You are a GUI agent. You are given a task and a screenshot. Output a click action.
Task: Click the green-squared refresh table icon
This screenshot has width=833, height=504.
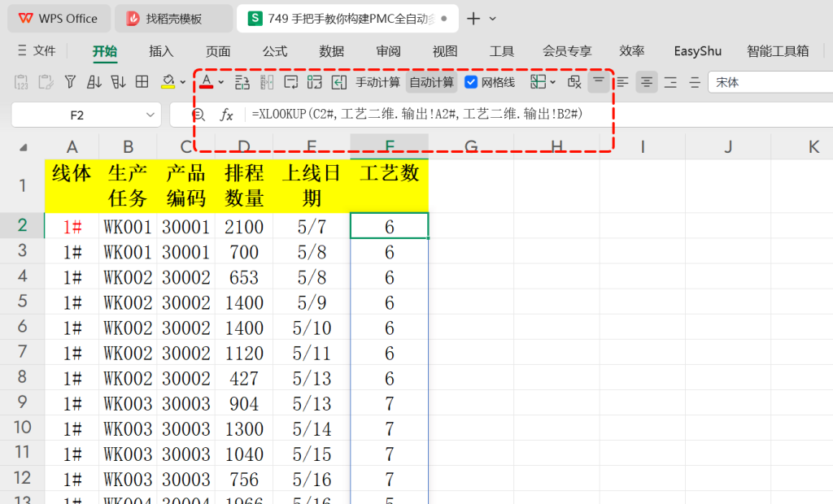pyautogui.click(x=315, y=82)
